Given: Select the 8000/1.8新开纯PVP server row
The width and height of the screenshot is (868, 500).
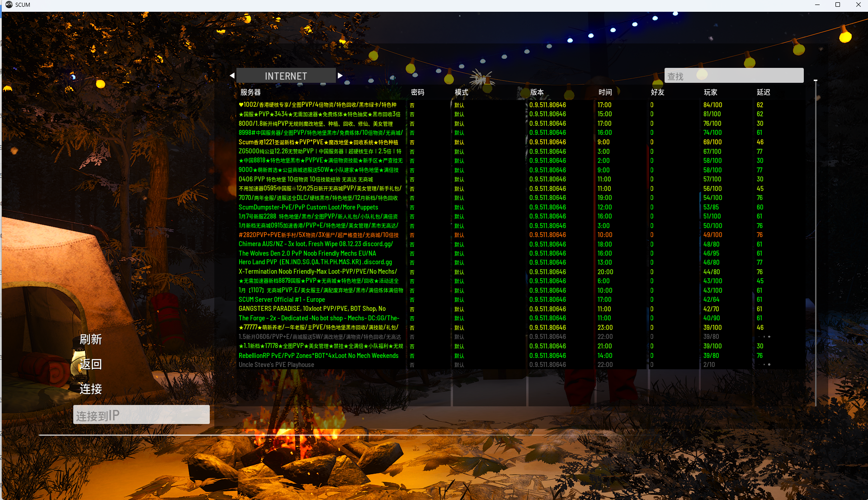Looking at the screenshot, I should tap(520, 124).
